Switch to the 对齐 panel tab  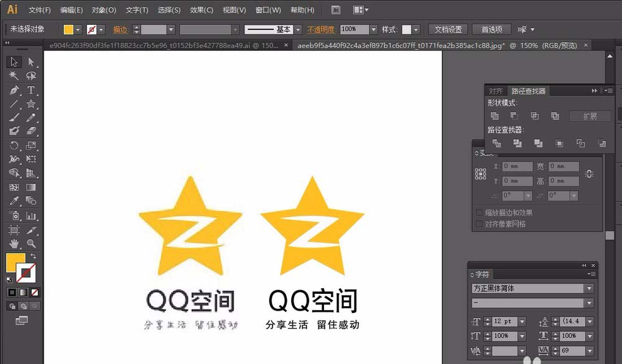pyautogui.click(x=496, y=91)
